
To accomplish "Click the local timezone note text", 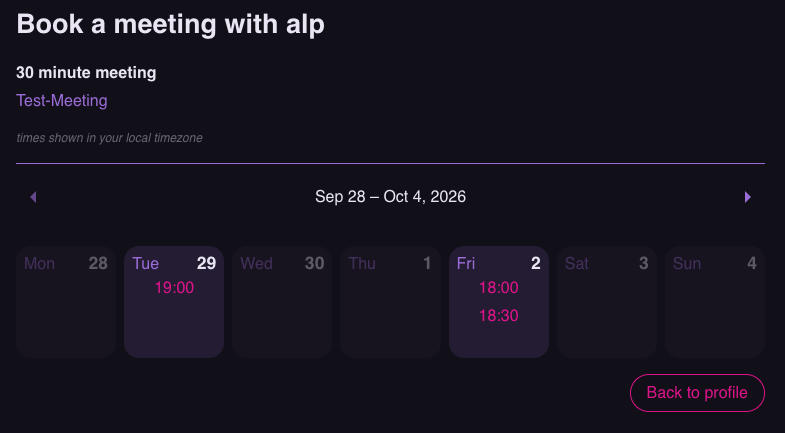I will tap(110, 138).
